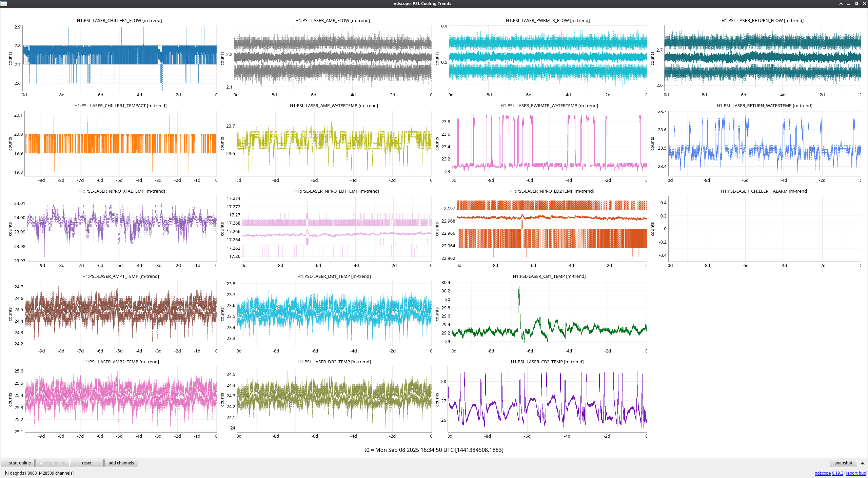Image resolution: width=868 pixels, height=478 pixels.
Task: Click the NPRO_XTALTEMP plot title
Action: [122, 191]
